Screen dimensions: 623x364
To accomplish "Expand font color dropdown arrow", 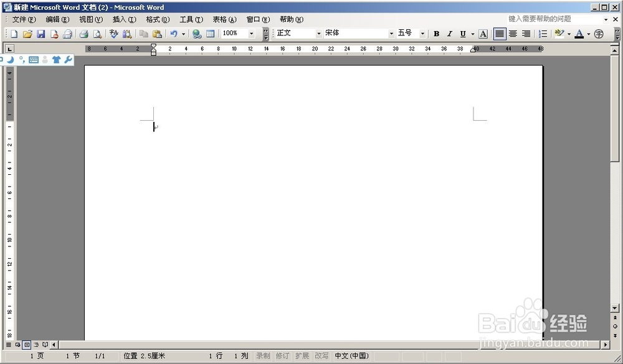I will click(589, 34).
